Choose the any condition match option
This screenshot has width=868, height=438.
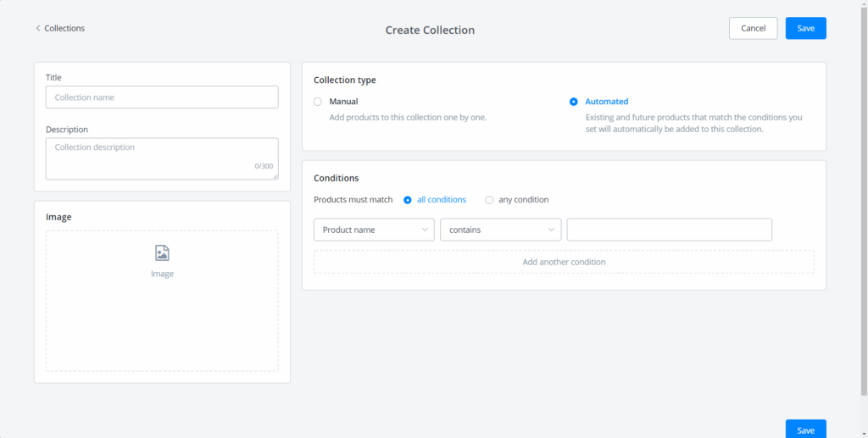pos(489,200)
